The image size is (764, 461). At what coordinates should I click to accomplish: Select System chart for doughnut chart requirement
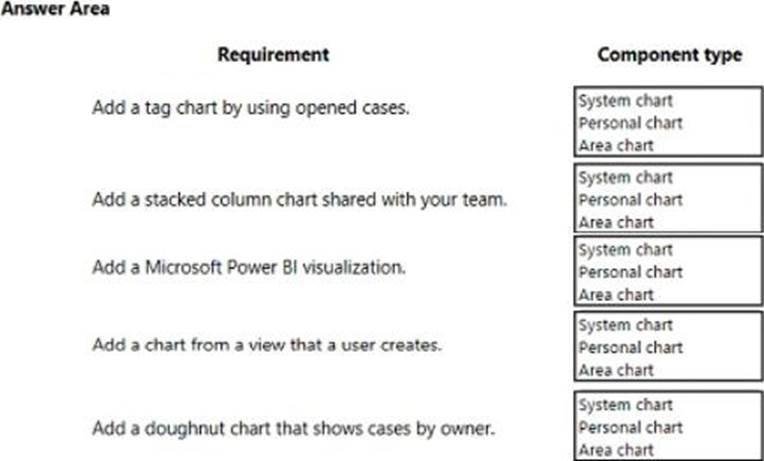coord(625,405)
